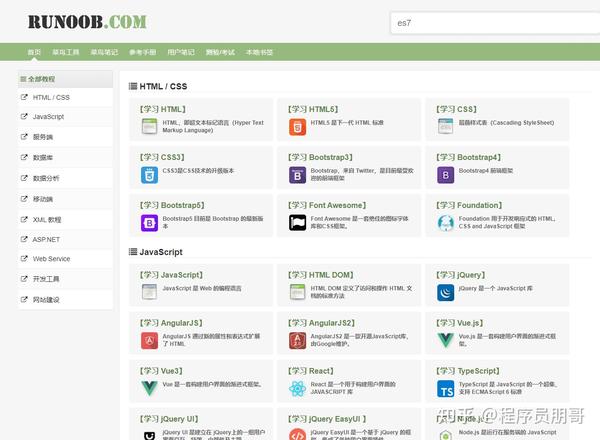Click the Font Awesome flag icon
Screen dimensions: 600x440
point(297,223)
